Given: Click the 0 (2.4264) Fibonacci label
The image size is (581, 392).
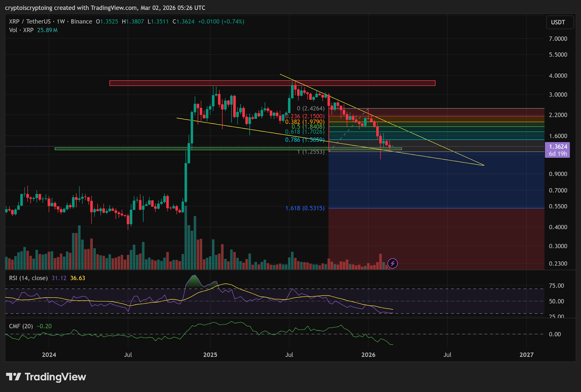Looking at the screenshot, I should pos(310,109).
